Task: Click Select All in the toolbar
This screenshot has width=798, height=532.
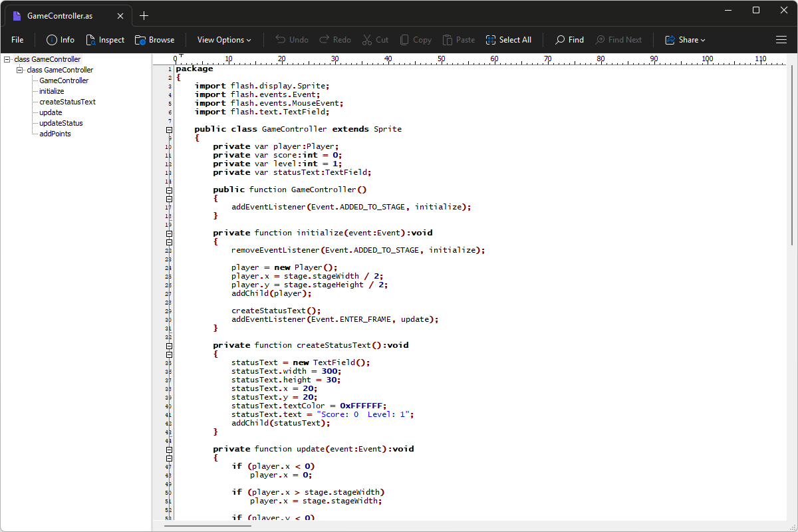Action: click(509, 40)
